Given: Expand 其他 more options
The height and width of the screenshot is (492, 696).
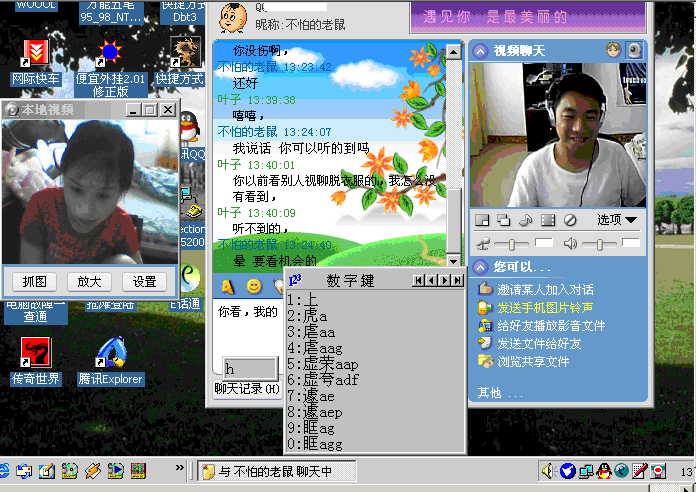Looking at the screenshot, I should click(x=499, y=393).
